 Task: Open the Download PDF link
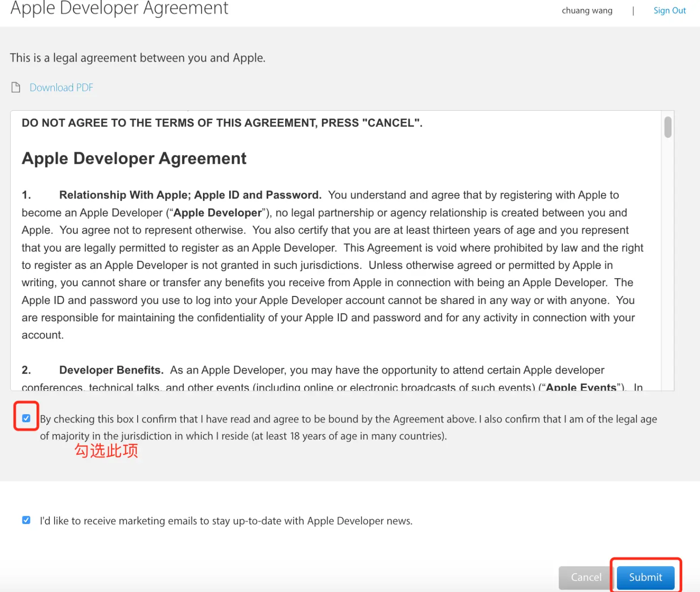pyautogui.click(x=61, y=88)
